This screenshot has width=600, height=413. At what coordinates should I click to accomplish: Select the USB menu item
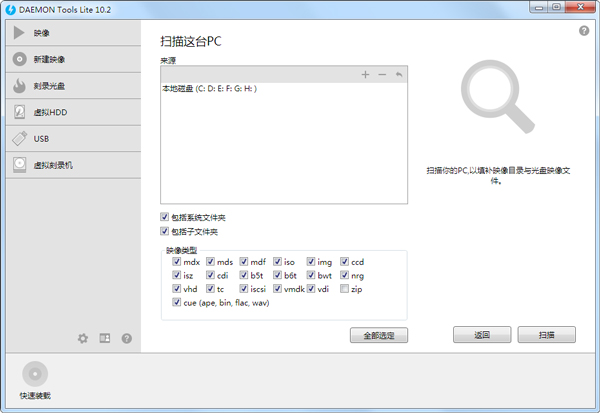[x=73, y=139]
